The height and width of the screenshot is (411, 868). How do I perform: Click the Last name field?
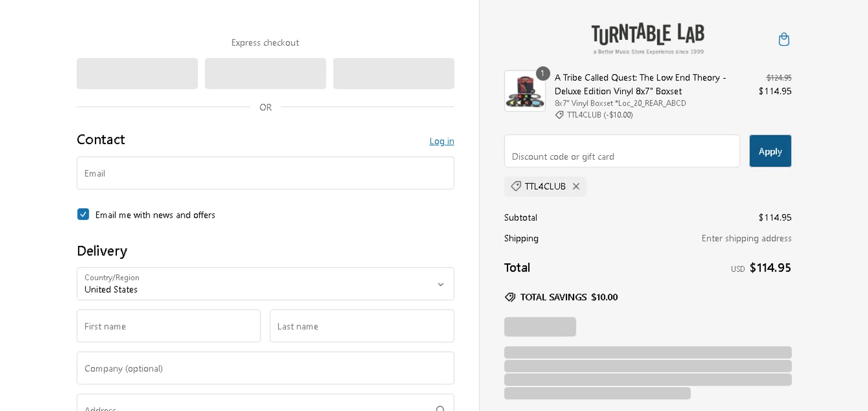(362, 326)
